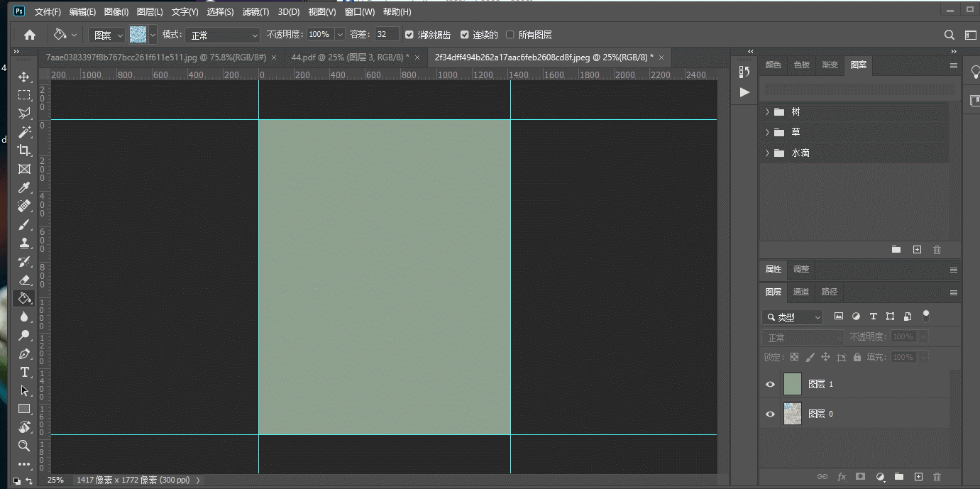Open the 滤镜(T) menu
Screen dimensions: 980x489
pos(255,12)
